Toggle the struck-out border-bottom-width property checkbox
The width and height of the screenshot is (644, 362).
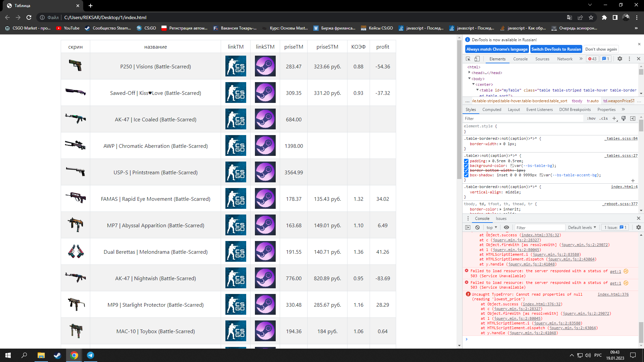[466, 170]
